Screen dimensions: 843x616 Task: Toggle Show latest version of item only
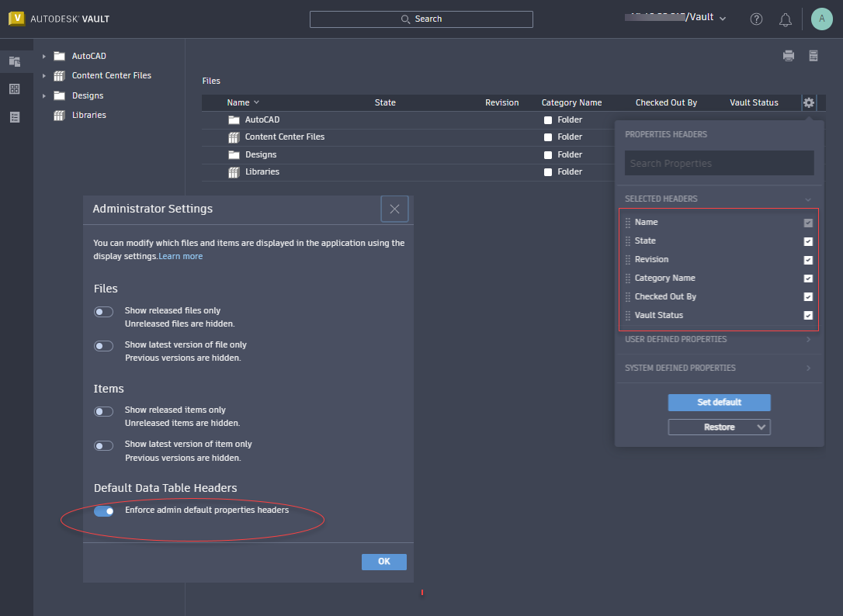tap(103, 445)
